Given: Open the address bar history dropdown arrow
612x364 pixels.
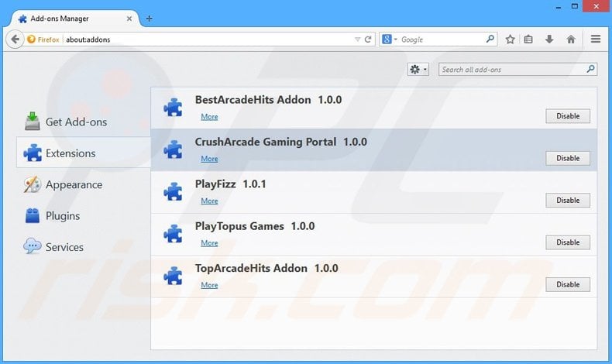Looking at the screenshot, I should (357, 39).
